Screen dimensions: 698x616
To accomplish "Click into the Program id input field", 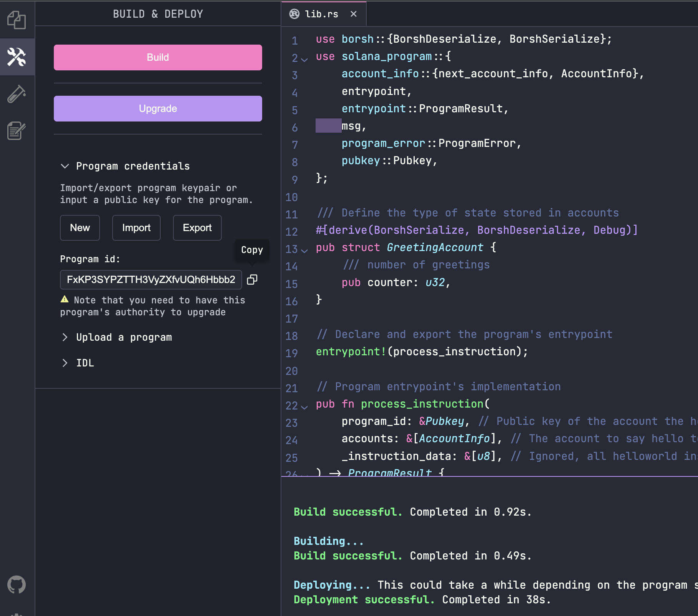I will (151, 280).
